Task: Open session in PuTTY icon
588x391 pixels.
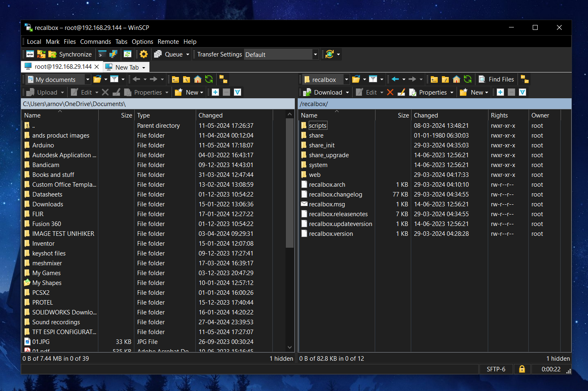Action: click(x=113, y=54)
